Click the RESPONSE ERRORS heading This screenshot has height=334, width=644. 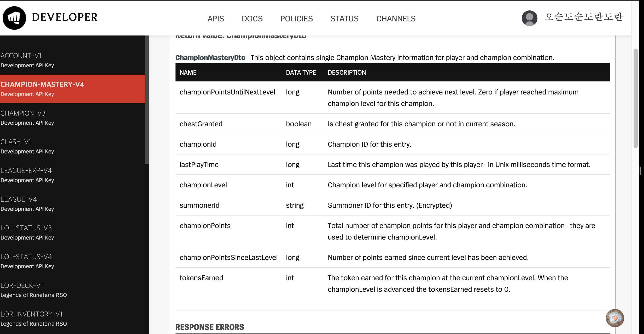tap(209, 327)
